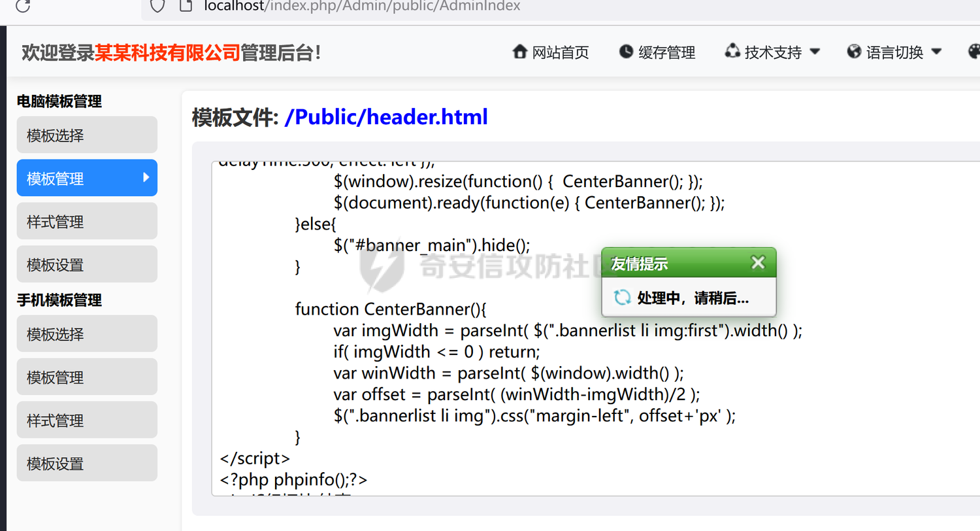Expand the 语言切换 dropdown arrow
The height and width of the screenshot is (531, 980).
(x=936, y=52)
